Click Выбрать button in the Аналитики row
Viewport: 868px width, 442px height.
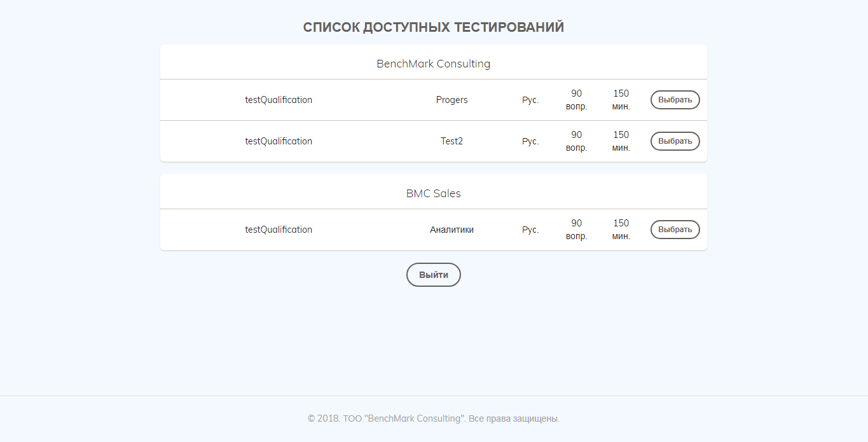click(675, 230)
